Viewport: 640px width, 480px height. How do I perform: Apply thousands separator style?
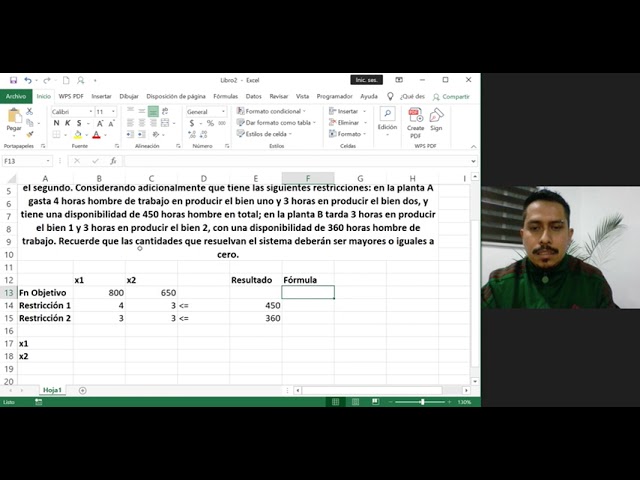click(222, 123)
